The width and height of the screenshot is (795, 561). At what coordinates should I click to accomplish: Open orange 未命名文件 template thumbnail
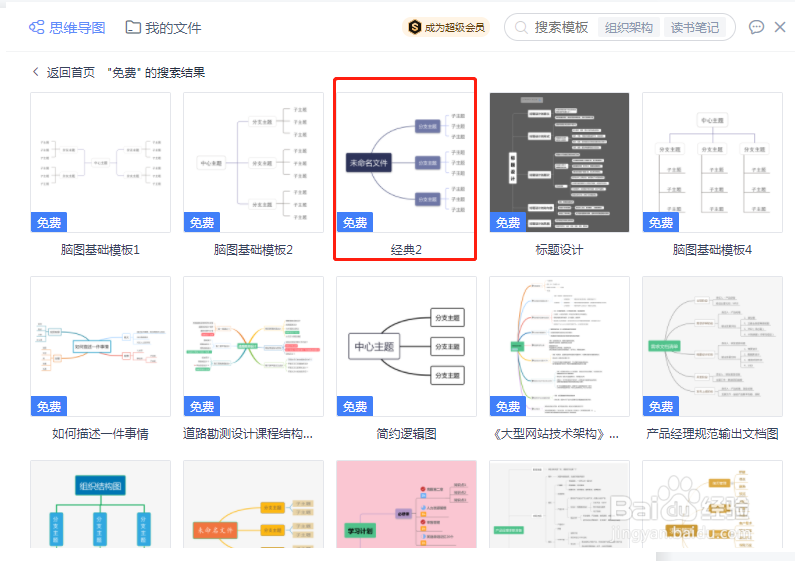point(254,504)
